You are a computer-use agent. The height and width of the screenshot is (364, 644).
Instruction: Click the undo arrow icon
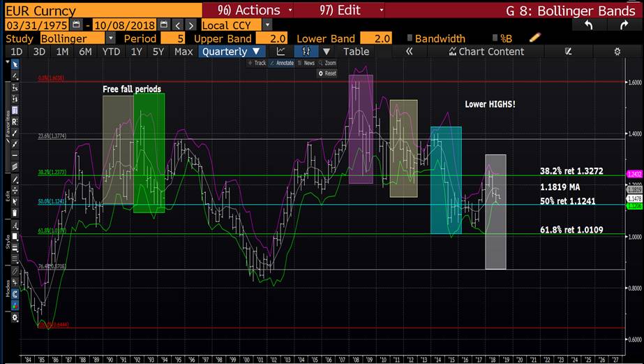[x=588, y=24]
